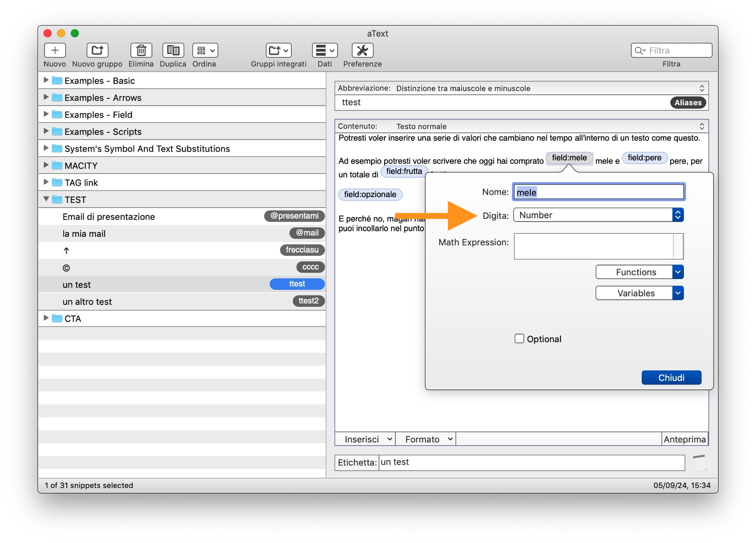The image size is (756, 543).
Task: Open the Functions dropdown
Action: tap(639, 272)
